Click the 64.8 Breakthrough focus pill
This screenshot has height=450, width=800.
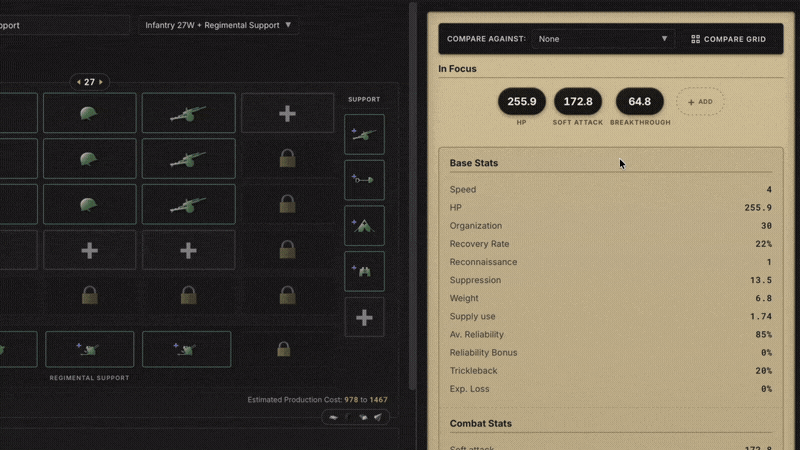tap(640, 102)
